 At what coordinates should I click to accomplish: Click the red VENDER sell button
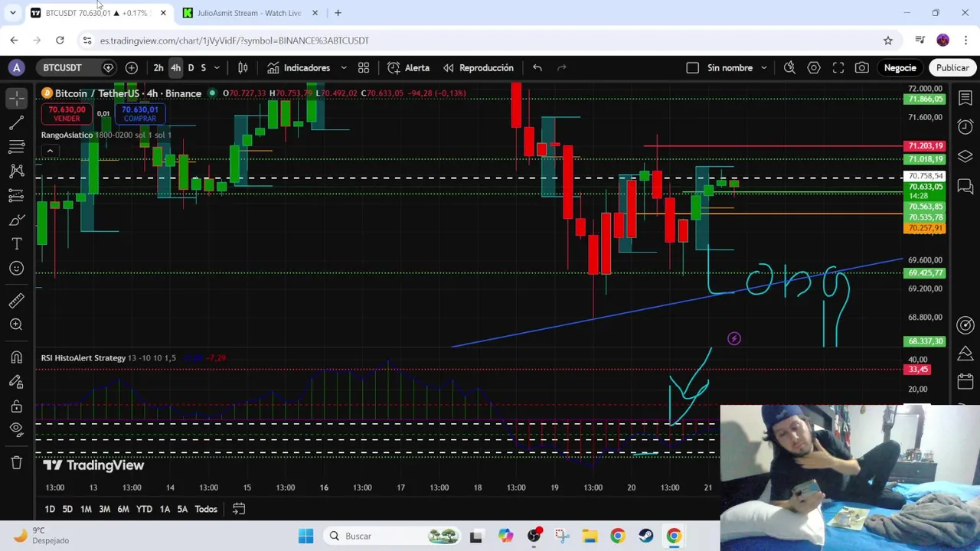pyautogui.click(x=67, y=114)
